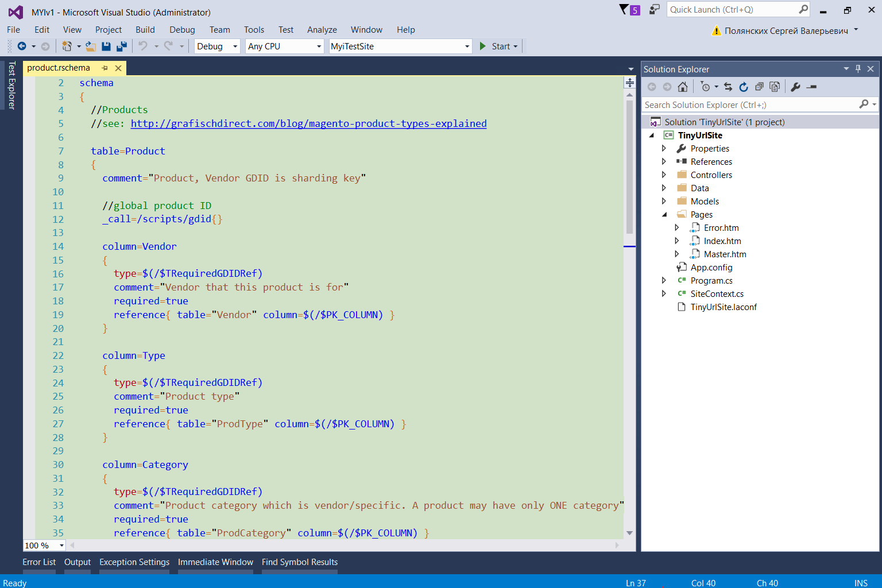Image resolution: width=882 pixels, height=588 pixels.
Task: Click the Redo arrow icon
Action: click(x=168, y=46)
